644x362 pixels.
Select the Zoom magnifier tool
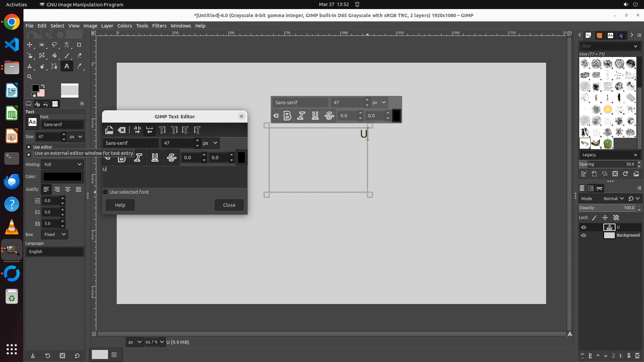coord(30,77)
